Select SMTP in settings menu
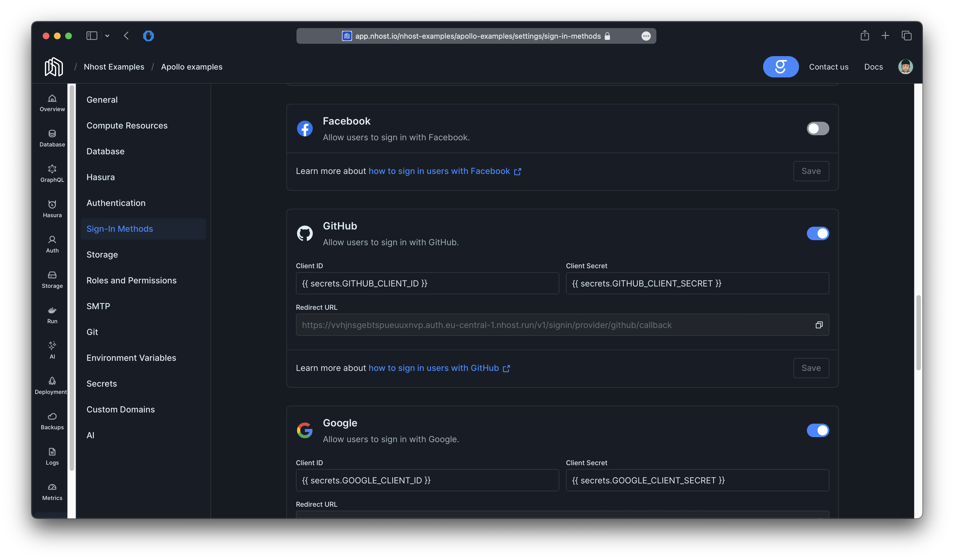 click(x=143, y=306)
